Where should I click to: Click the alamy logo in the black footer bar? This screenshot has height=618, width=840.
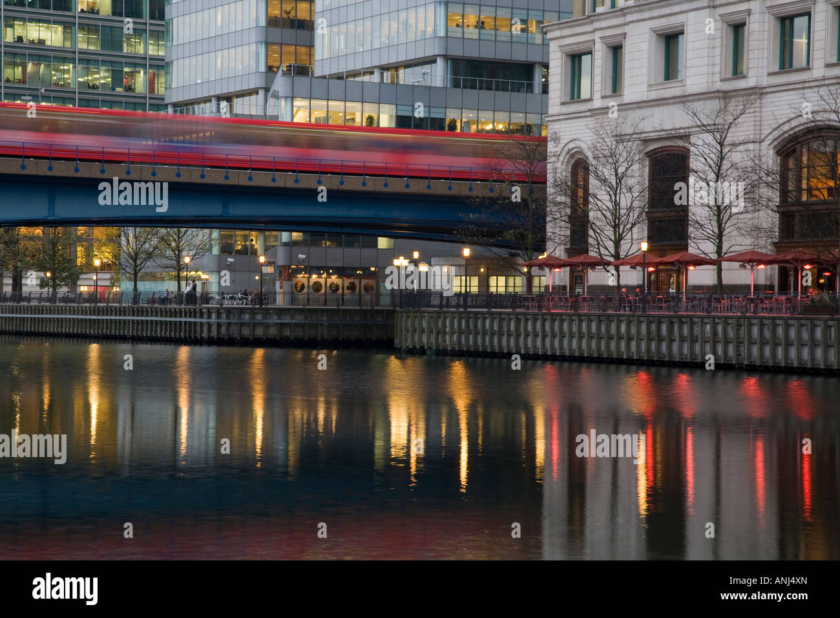point(65,589)
